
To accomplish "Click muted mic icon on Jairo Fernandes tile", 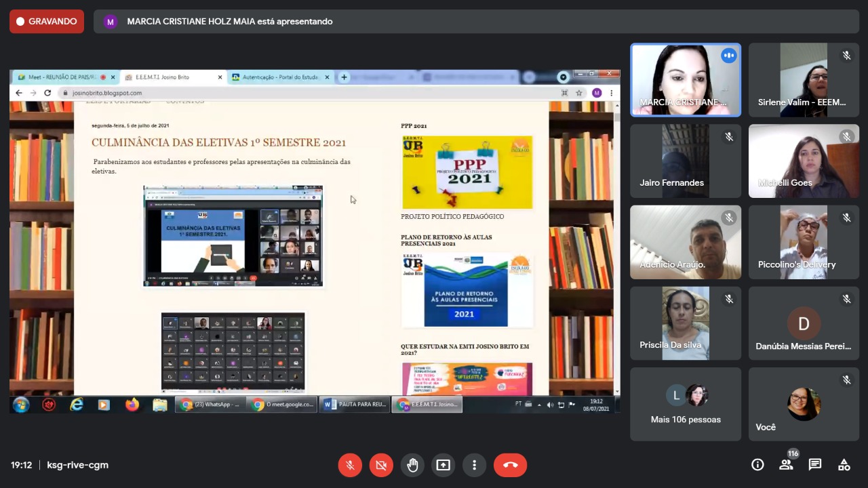I will (x=729, y=137).
